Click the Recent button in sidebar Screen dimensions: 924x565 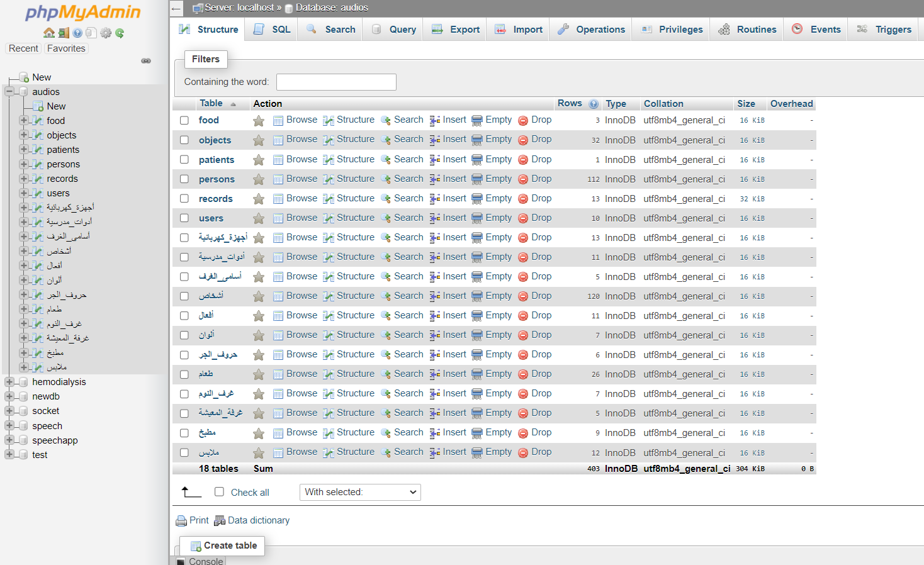click(x=23, y=48)
